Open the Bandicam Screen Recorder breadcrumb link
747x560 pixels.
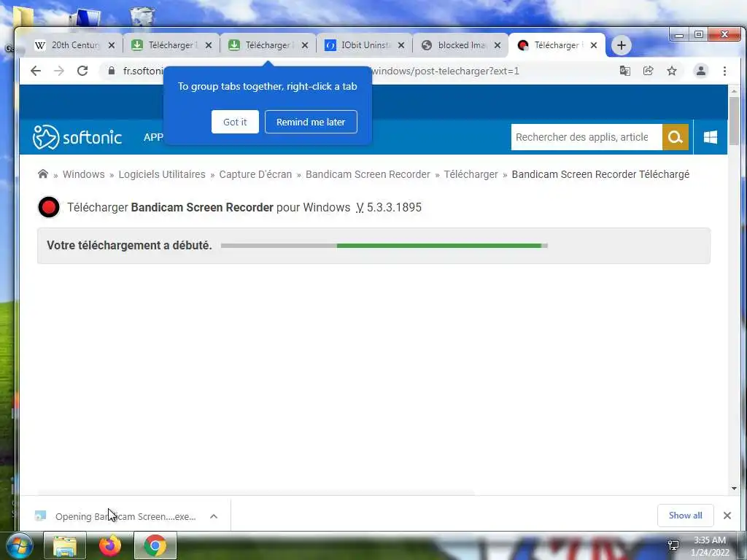(368, 174)
